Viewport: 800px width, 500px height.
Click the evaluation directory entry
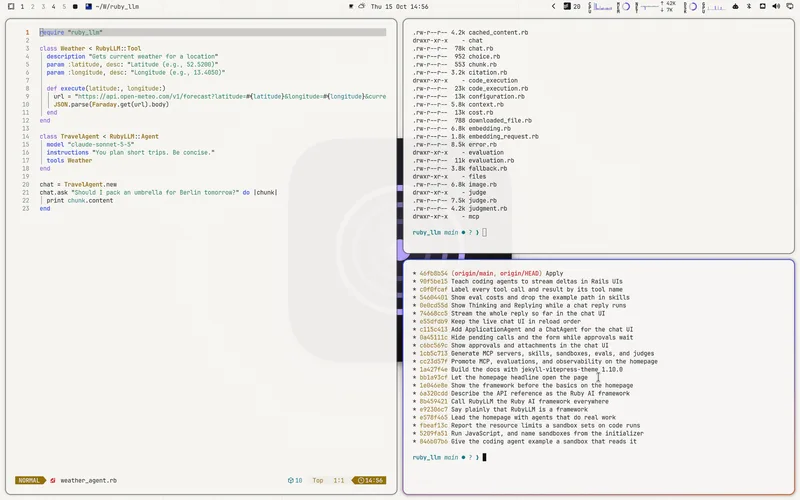coord(486,152)
